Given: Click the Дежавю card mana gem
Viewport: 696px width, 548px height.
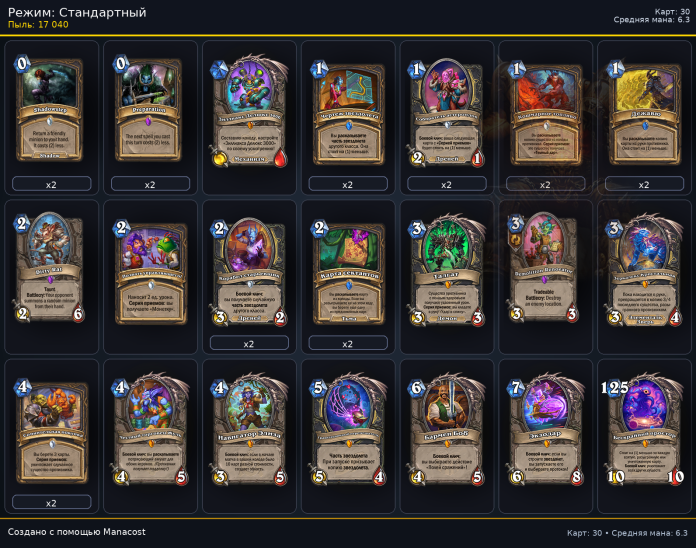Looking at the screenshot, I should (x=615, y=69).
